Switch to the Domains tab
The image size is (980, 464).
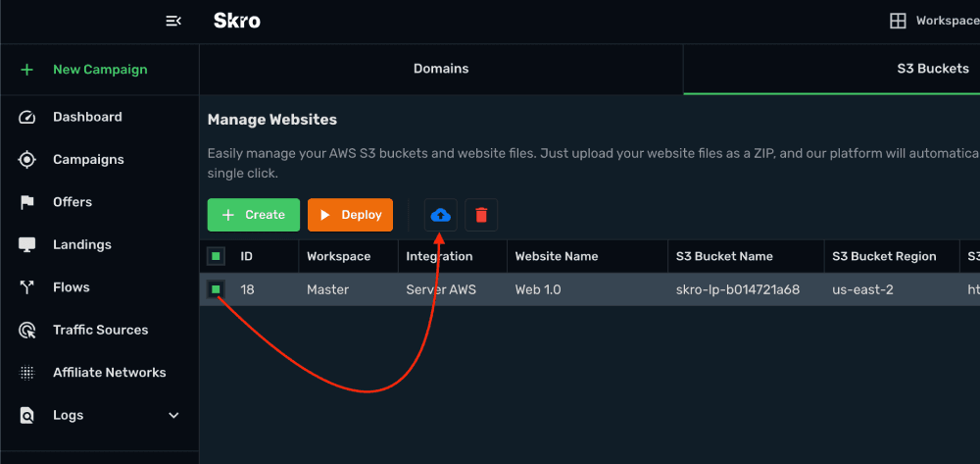pos(441,69)
